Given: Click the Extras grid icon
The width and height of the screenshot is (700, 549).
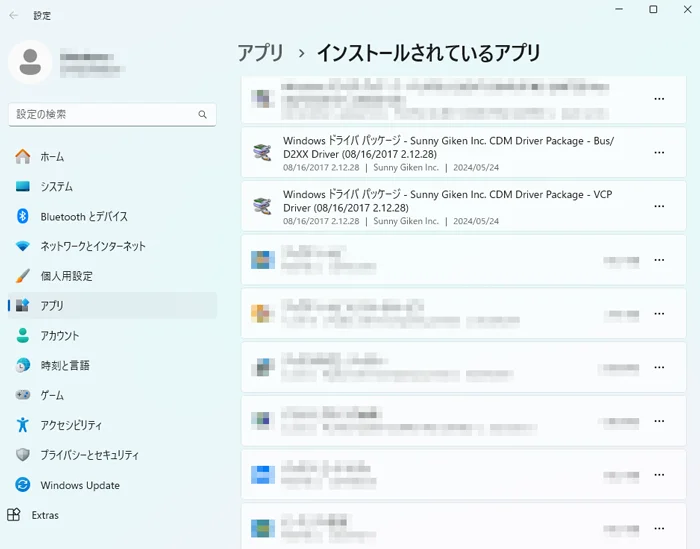Looking at the screenshot, I should [14, 515].
